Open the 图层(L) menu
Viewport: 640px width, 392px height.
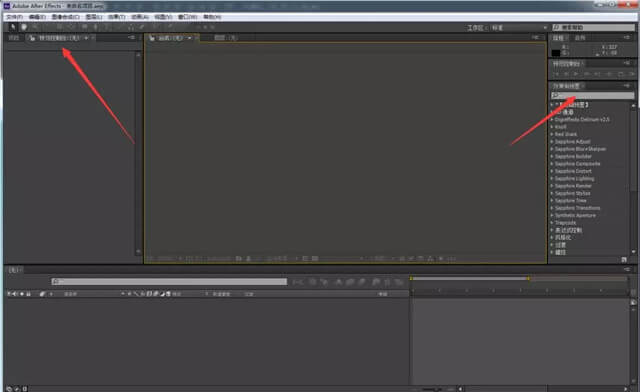(x=94, y=17)
